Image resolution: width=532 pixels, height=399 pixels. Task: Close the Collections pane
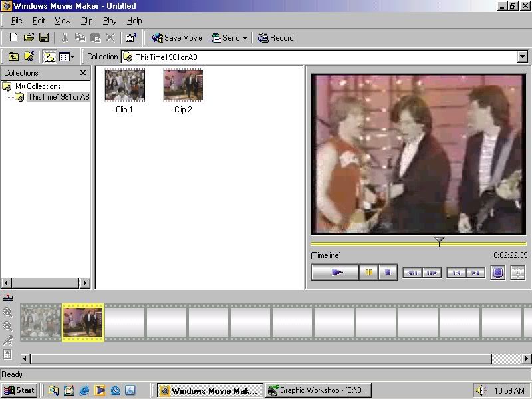tap(83, 73)
